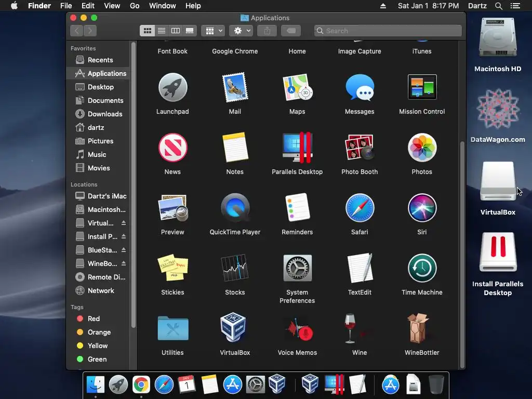
Task: Switch to list view in toolbar
Action: click(x=162, y=31)
